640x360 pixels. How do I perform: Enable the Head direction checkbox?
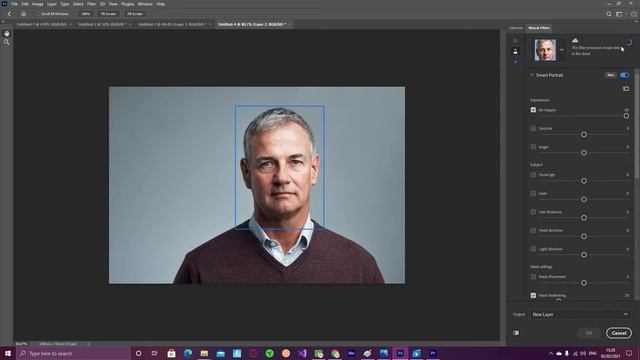coord(533,230)
